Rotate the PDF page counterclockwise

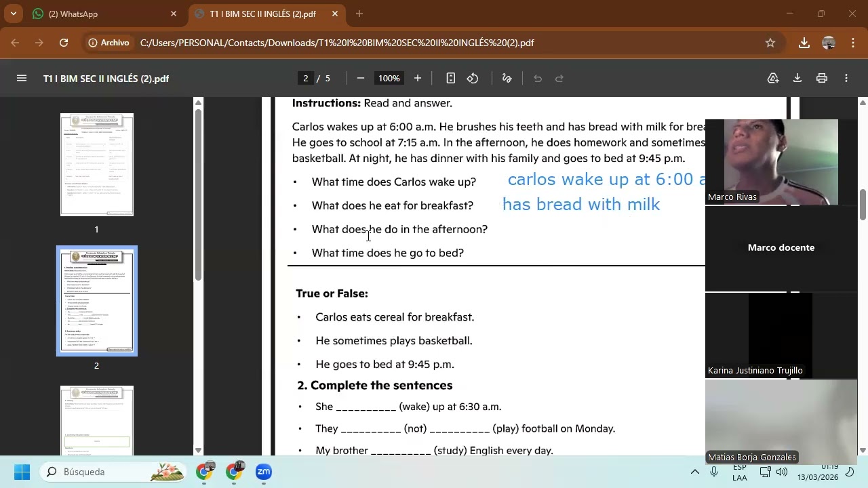pos(473,79)
